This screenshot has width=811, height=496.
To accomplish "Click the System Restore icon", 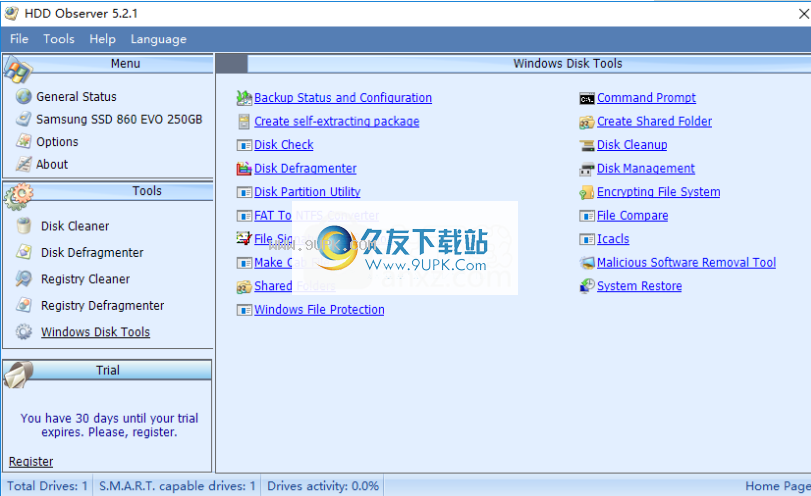I will tap(587, 286).
